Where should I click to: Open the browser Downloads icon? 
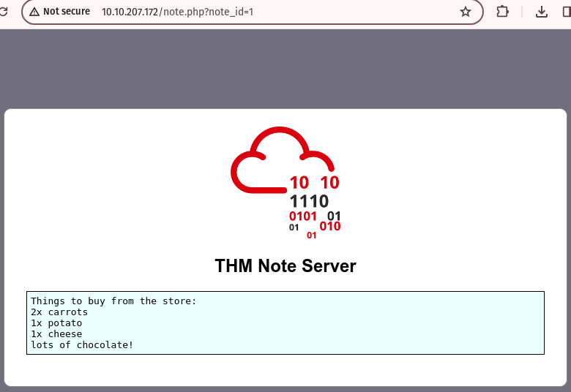coord(542,12)
